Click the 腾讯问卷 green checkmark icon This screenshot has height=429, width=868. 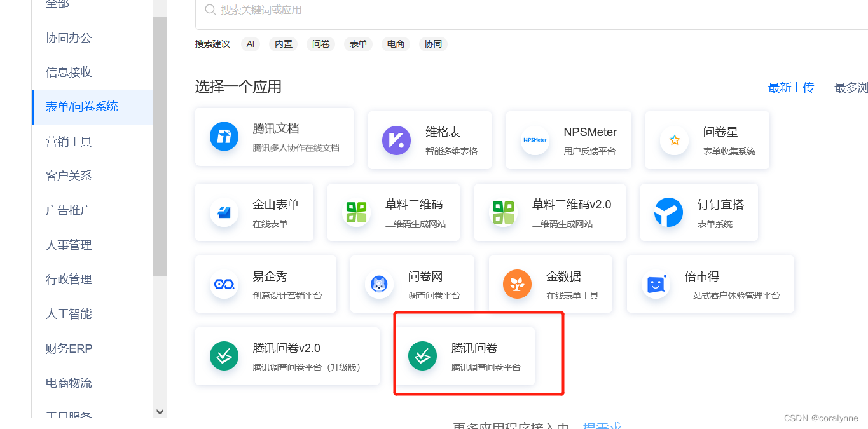(422, 356)
